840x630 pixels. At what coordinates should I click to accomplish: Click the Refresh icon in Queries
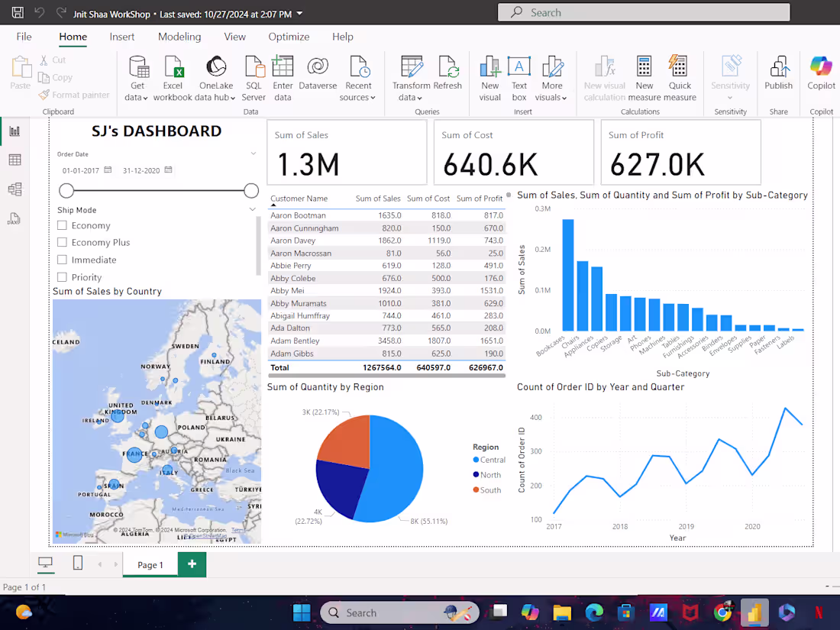point(449,75)
